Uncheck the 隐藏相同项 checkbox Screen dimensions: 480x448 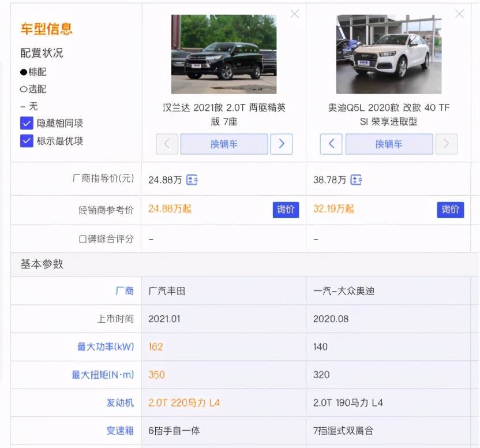point(27,123)
